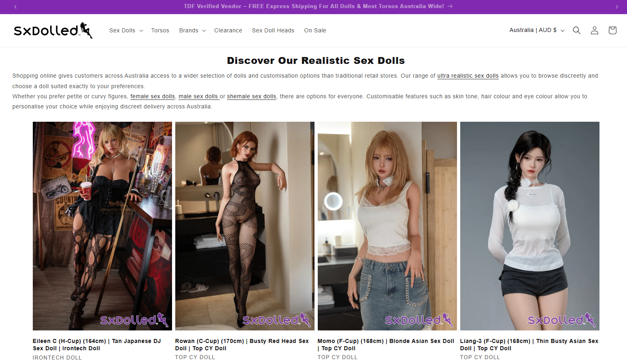Screen dimensions: 627x364
Task: Open Eileen C (H-Cup) (164cm) product title
Action: pyautogui.click(x=97, y=345)
